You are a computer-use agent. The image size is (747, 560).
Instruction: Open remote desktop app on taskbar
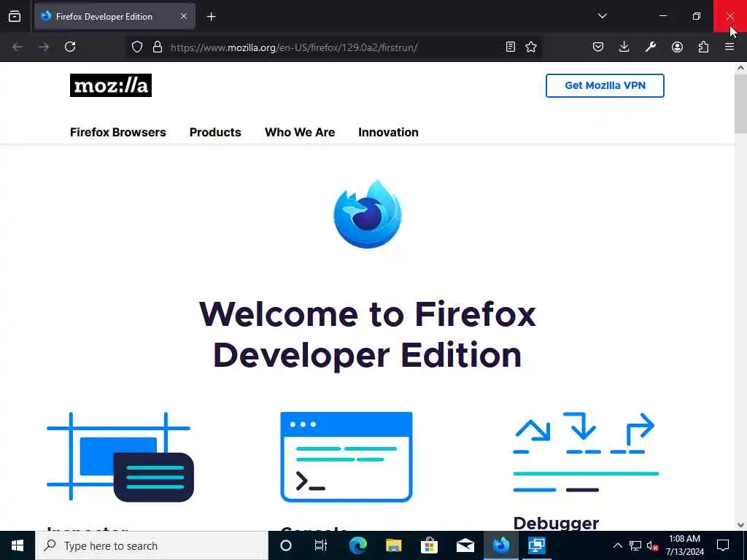536,545
